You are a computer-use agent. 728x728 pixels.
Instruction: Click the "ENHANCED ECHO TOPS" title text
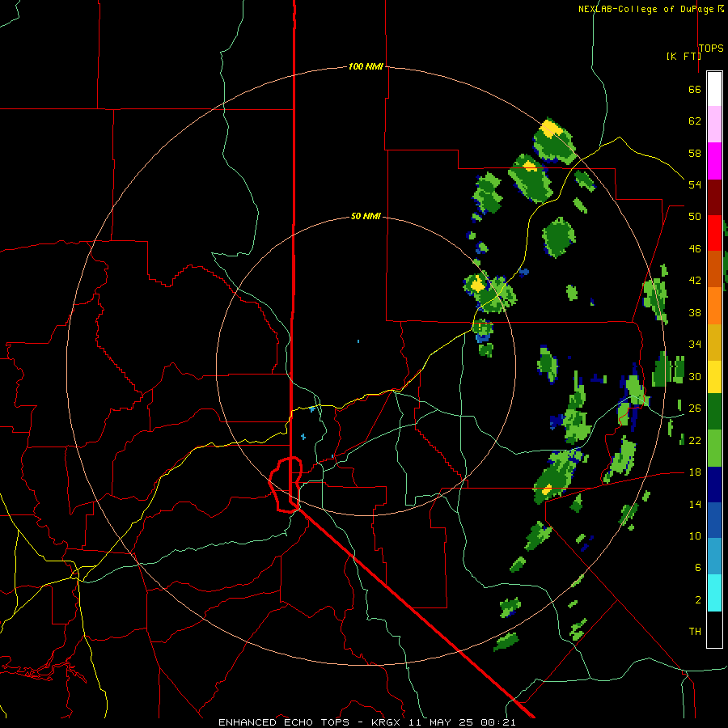point(284,722)
